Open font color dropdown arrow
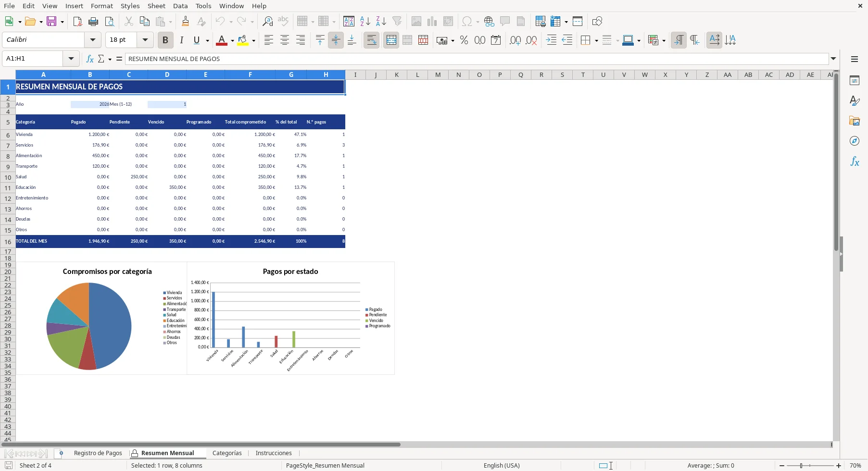The width and height of the screenshot is (868, 471). [x=232, y=41]
